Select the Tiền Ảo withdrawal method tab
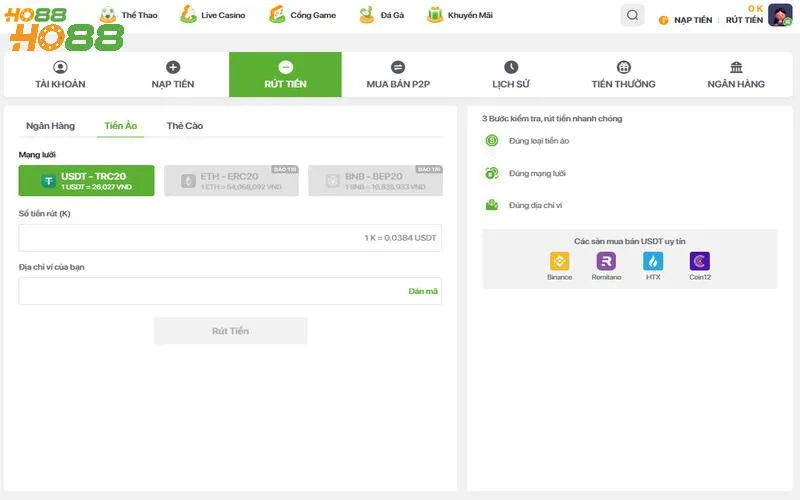Image resolution: width=800 pixels, height=500 pixels. click(x=120, y=126)
